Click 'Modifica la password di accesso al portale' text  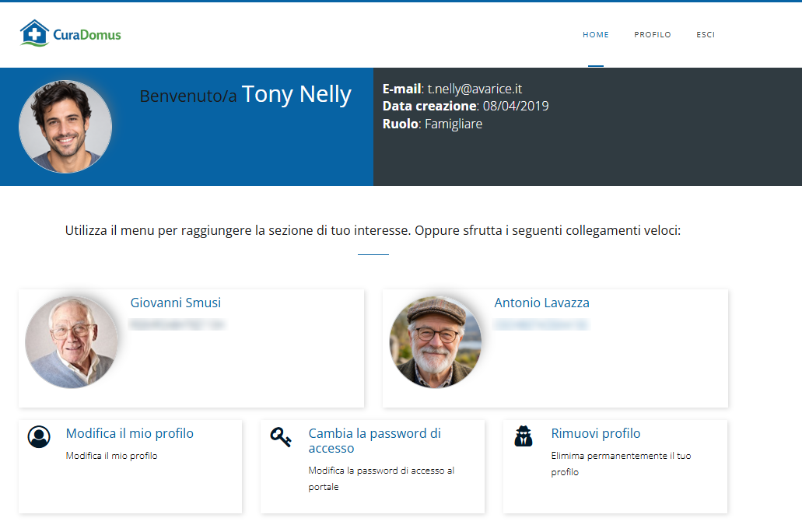pos(381,479)
